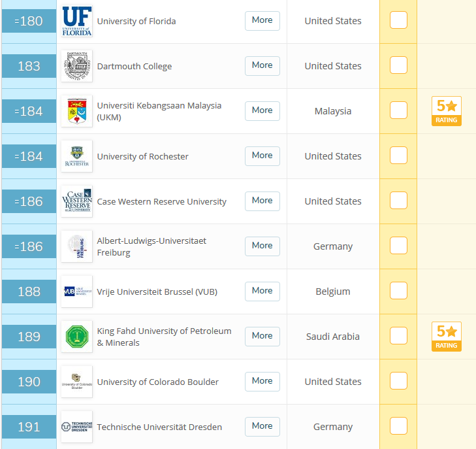Click the Technische Universität Dresden logo
This screenshot has width=476, height=449.
tap(76, 427)
